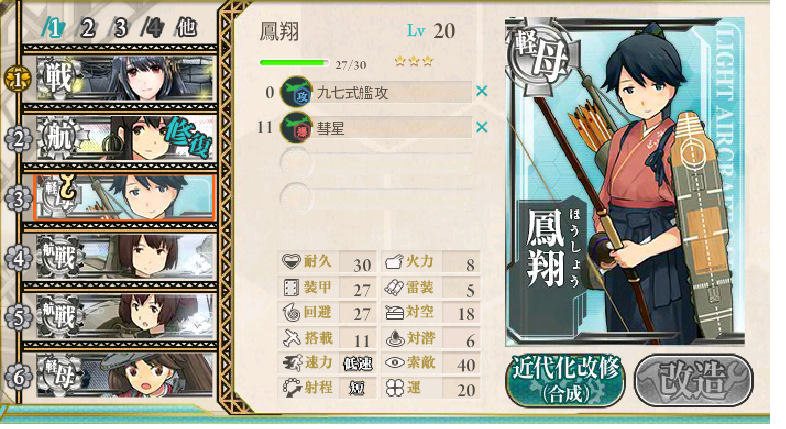The image size is (786, 429).
Task: Remove the 彗星 equipment with X
Action: point(481,127)
